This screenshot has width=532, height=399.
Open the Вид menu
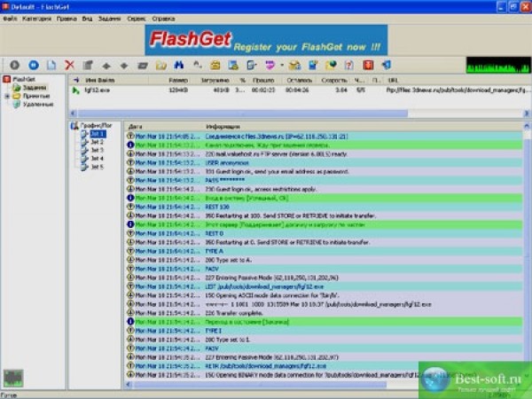[x=87, y=19]
